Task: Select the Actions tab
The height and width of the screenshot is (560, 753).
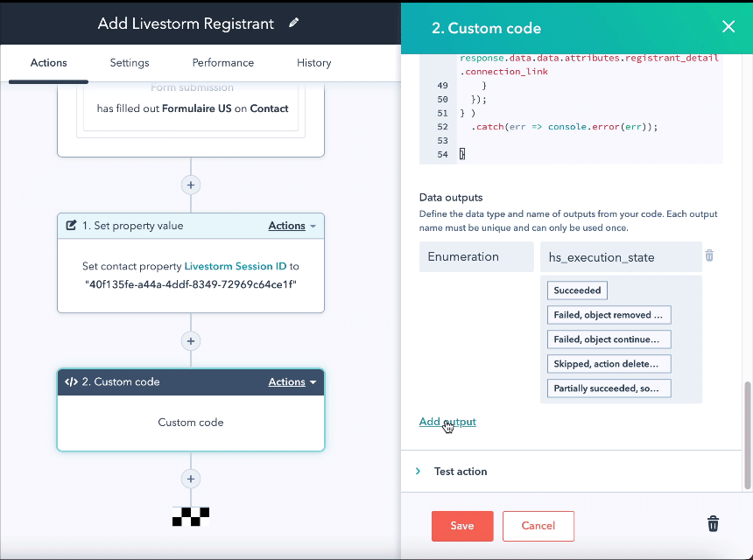Action: pyautogui.click(x=48, y=63)
